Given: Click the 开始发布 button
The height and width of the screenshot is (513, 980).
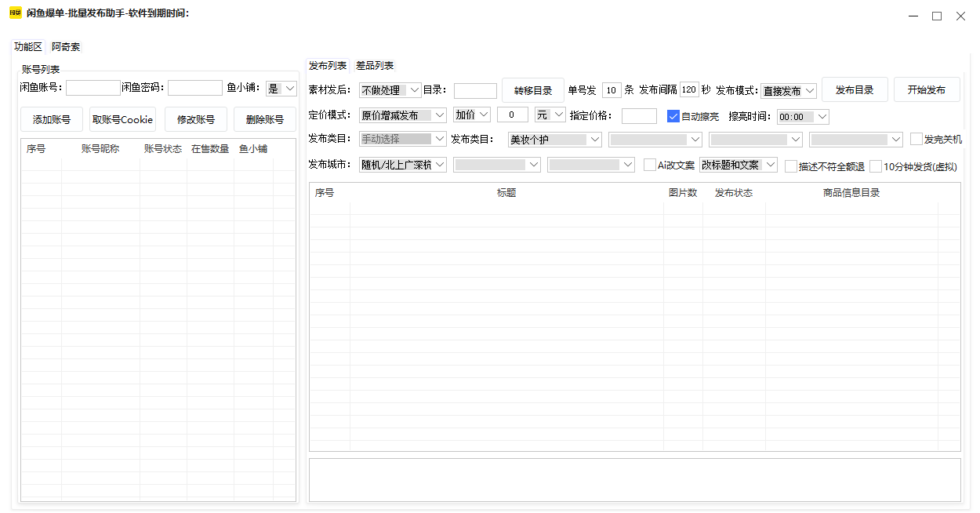Looking at the screenshot, I should tap(926, 90).
